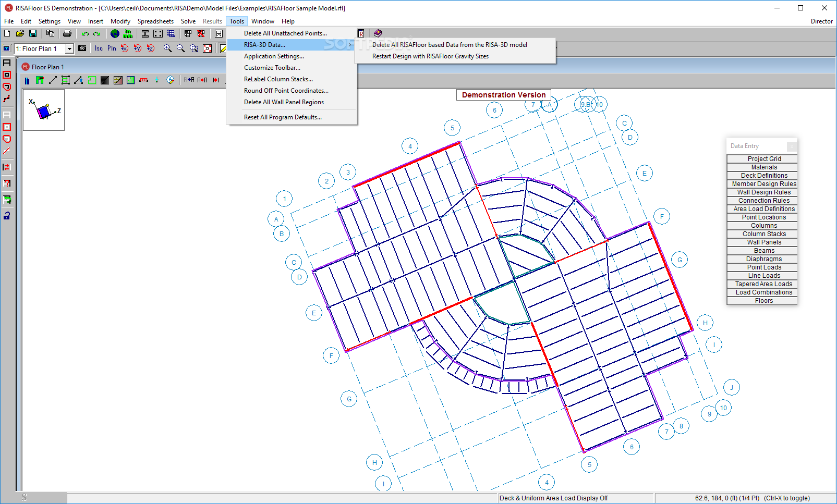The width and height of the screenshot is (837, 504).
Task: Click the I-beam section icon
Action: pyautogui.click(x=145, y=33)
